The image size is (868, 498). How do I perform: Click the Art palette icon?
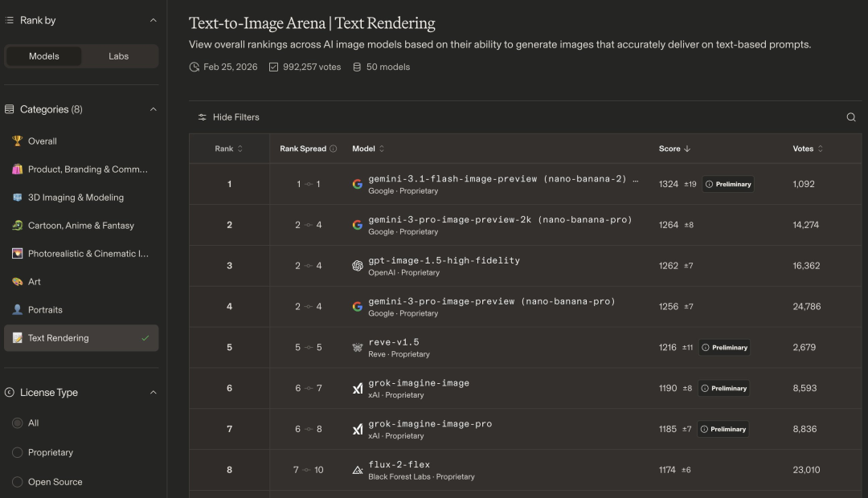(18, 282)
